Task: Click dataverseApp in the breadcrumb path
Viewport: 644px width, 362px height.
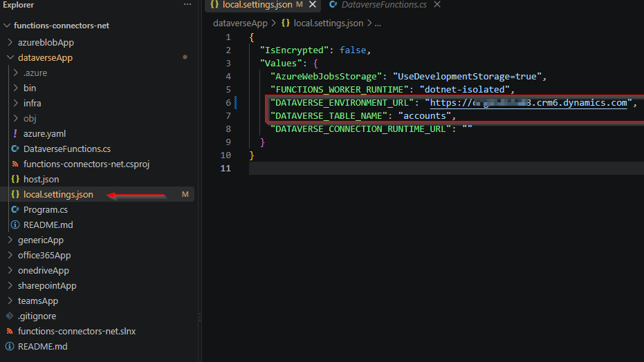Action: click(x=240, y=23)
